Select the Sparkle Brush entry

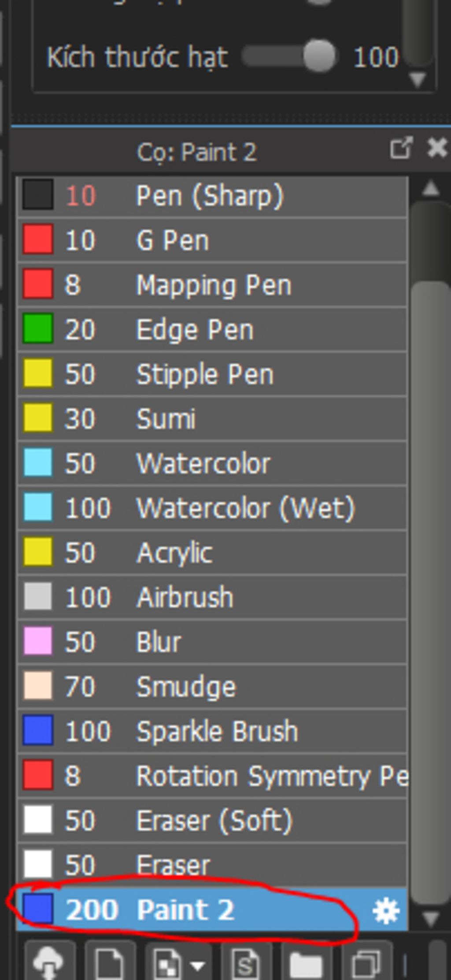pos(212,731)
